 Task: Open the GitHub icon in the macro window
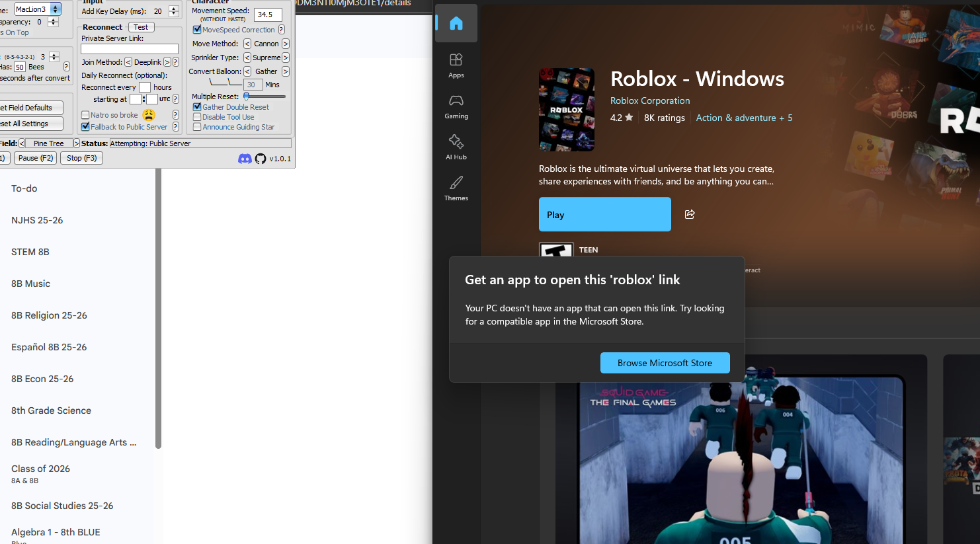pos(261,159)
